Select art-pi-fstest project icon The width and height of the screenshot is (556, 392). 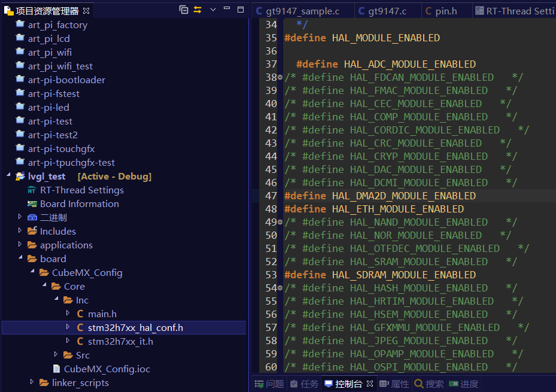click(x=20, y=93)
